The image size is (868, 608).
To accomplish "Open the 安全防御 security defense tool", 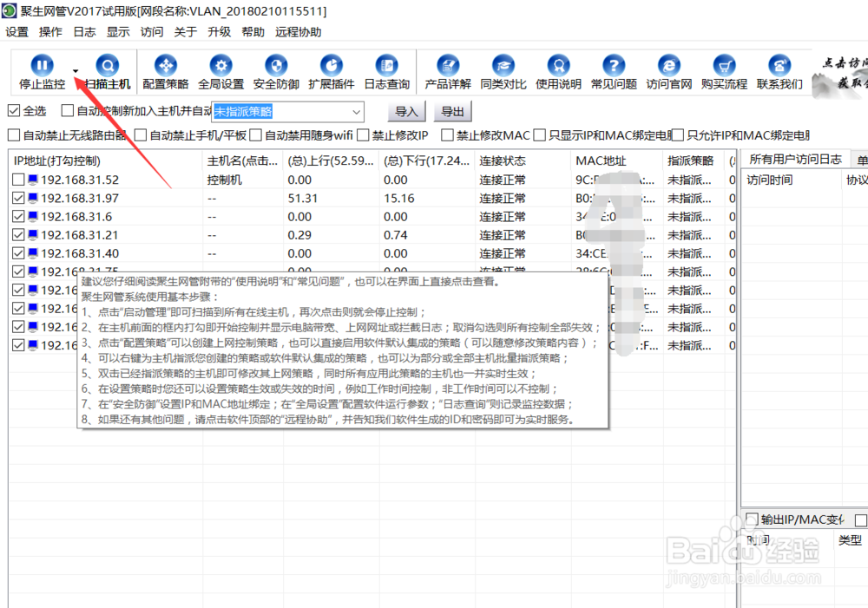I will [x=276, y=72].
